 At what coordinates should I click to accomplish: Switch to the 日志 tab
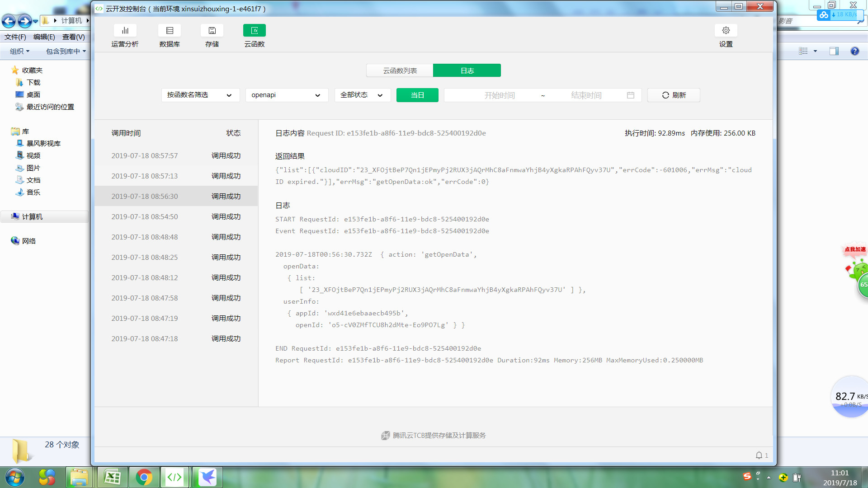(467, 71)
